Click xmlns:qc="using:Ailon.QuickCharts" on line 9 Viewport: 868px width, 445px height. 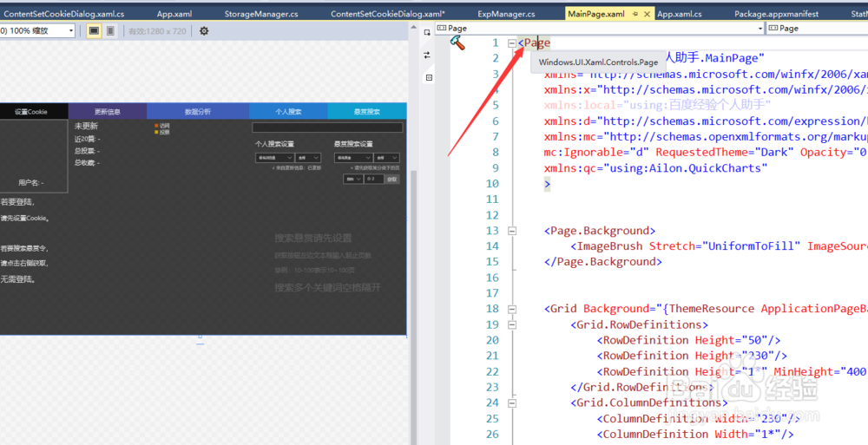pos(655,168)
